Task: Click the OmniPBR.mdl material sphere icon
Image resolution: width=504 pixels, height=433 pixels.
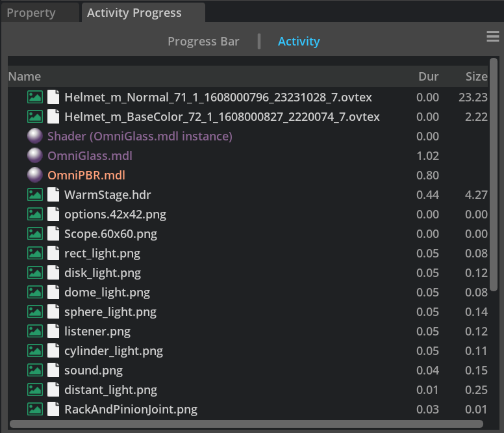Action: click(x=35, y=176)
